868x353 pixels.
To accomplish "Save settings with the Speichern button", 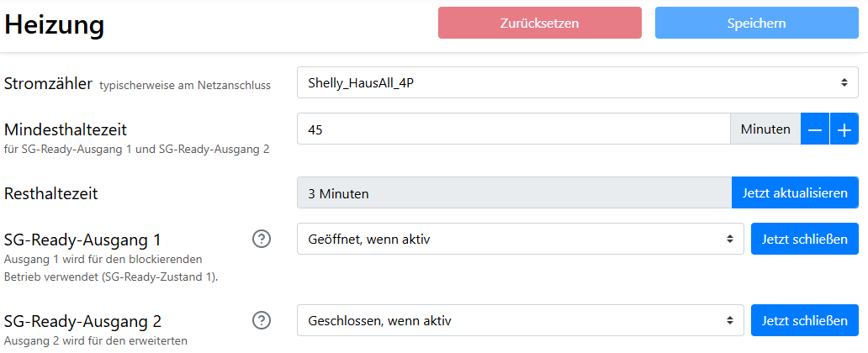I will point(756,24).
